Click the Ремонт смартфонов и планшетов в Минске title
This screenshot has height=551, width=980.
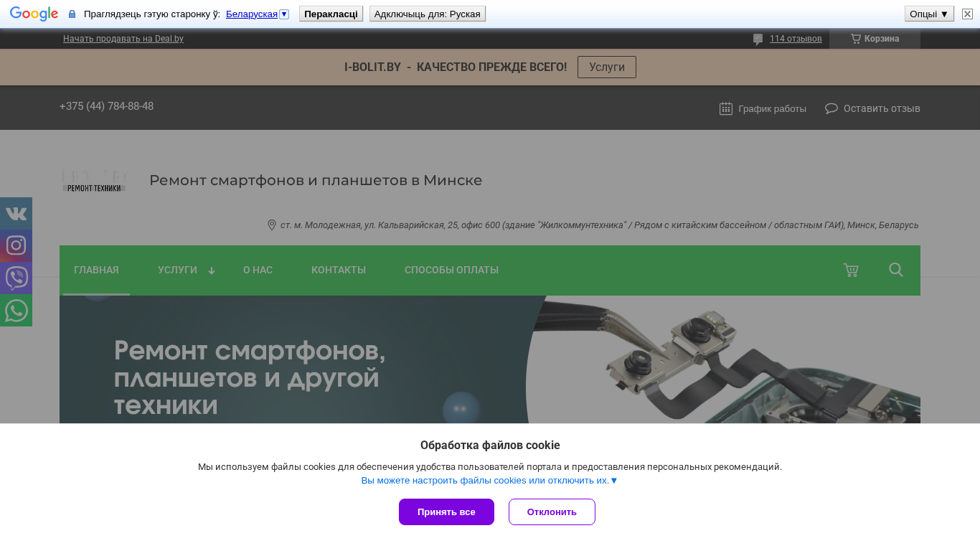point(316,180)
